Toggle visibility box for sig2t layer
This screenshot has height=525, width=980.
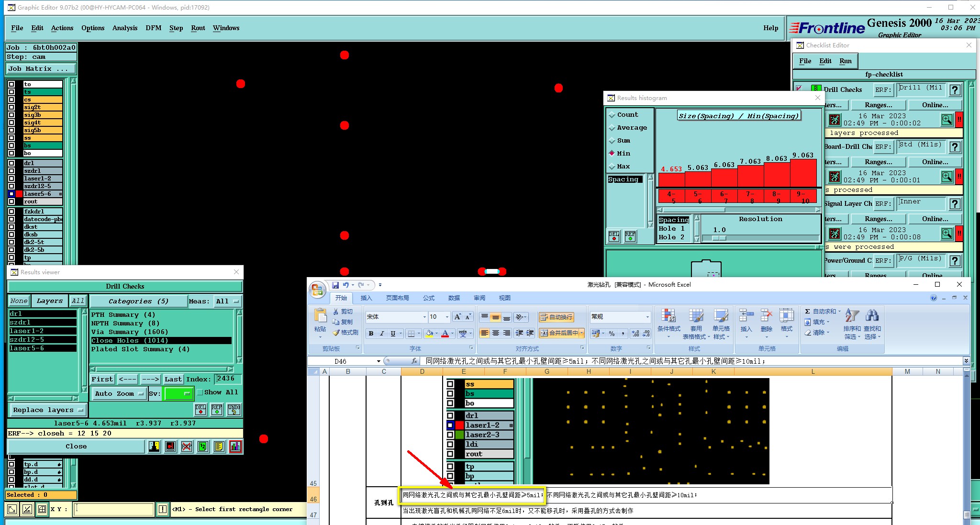click(11, 107)
